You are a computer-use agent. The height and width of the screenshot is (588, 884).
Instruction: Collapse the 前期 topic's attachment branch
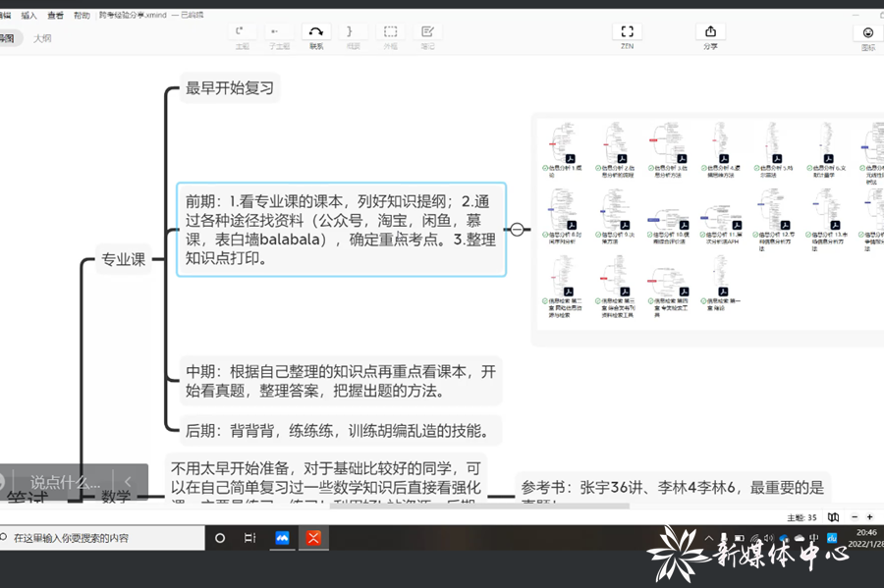(x=517, y=230)
